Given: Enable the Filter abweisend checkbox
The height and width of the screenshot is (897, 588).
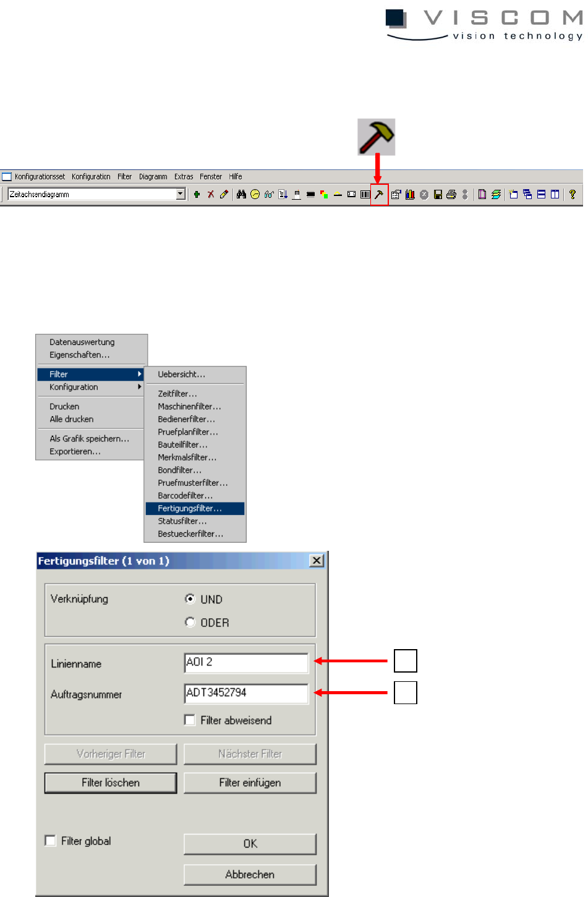Looking at the screenshot, I should 190,720.
